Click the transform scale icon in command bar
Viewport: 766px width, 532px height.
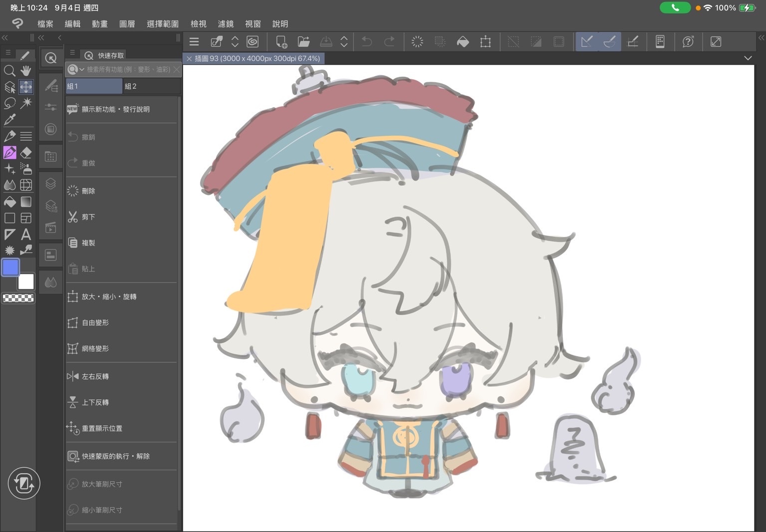click(486, 42)
